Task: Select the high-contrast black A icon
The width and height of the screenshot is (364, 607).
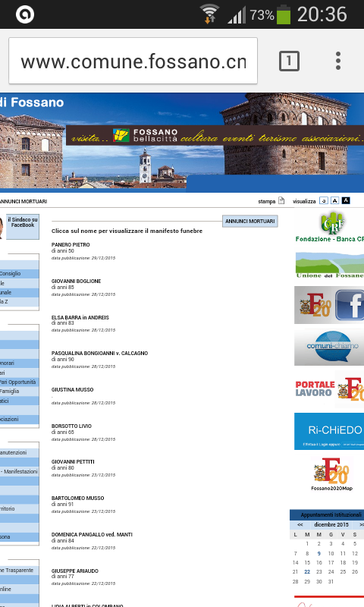Action: click(347, 200)
